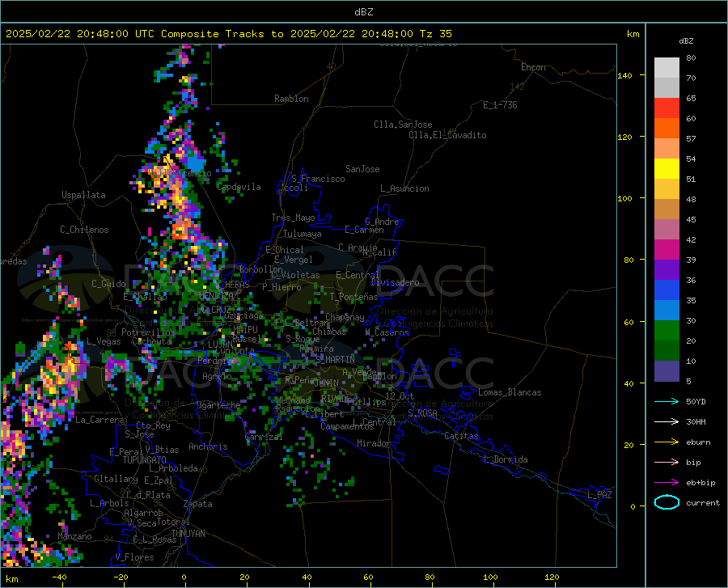Image resolution: width=728 pixels, height=588 pixels.
Task: Click the dBZ title at top center
Action: click(363, 12)
